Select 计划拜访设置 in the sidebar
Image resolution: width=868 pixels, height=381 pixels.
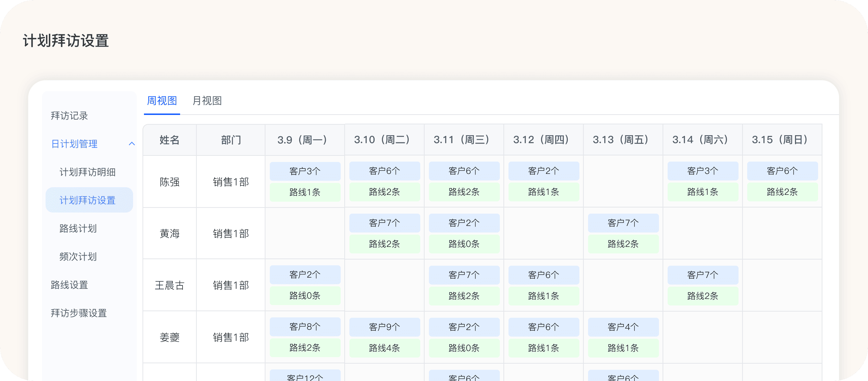click(88, 200)
